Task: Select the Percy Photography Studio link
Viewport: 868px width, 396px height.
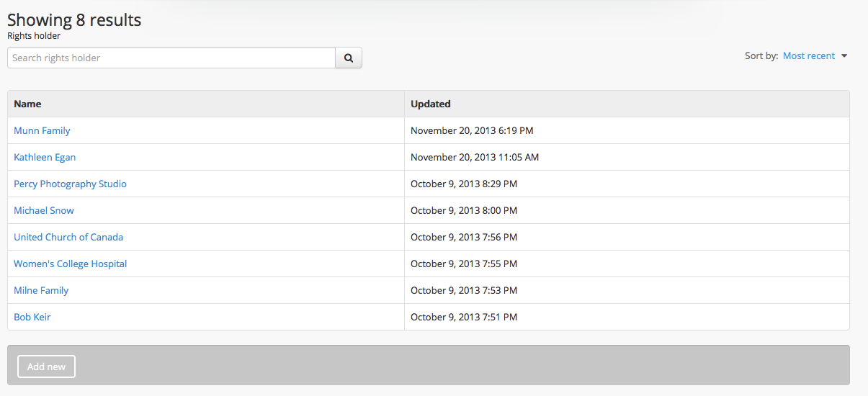Action: (70, 184)
